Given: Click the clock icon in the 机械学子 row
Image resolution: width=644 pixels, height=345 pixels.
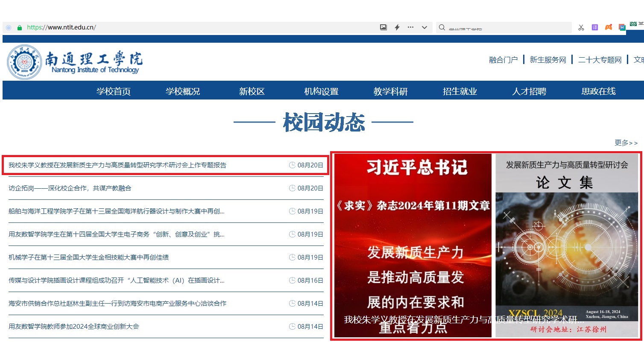Looking at the screenshot, I should coord(292,257).
